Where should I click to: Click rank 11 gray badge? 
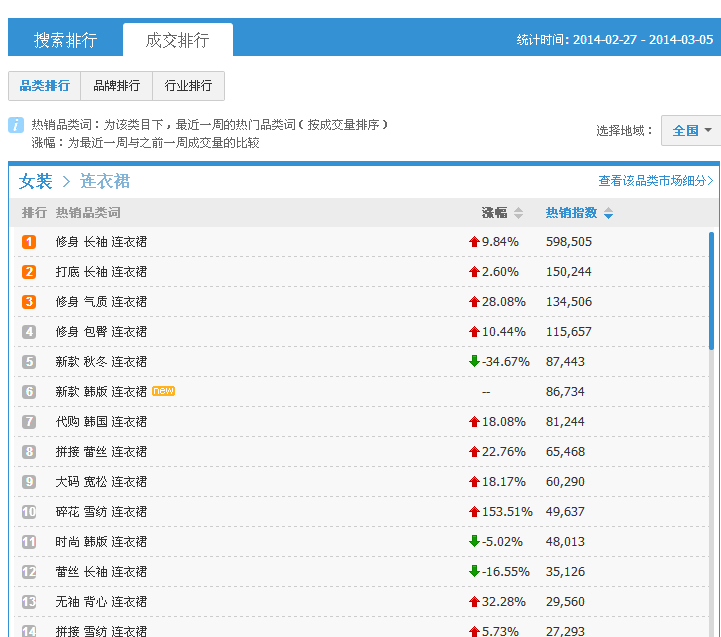point(29,542)
